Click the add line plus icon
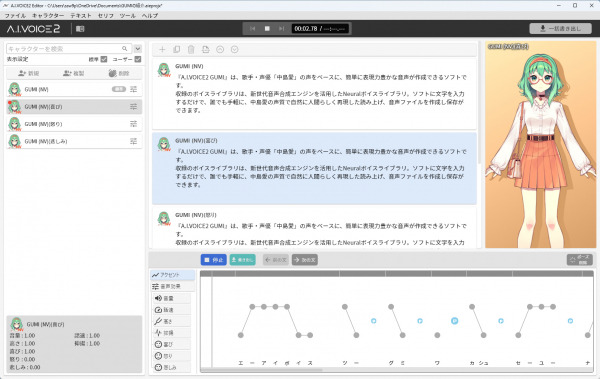 click(162, 49)
